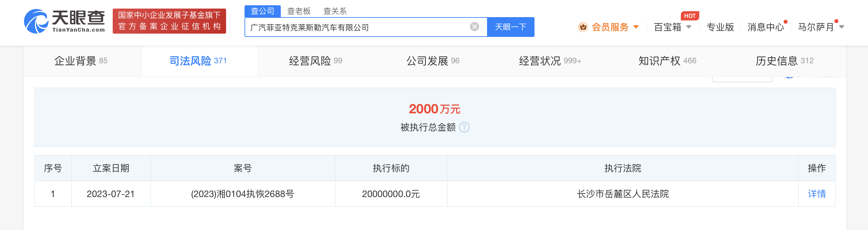Switch to the 查老板 search tab
Screen dimensions: 868x230
(299, 11)
